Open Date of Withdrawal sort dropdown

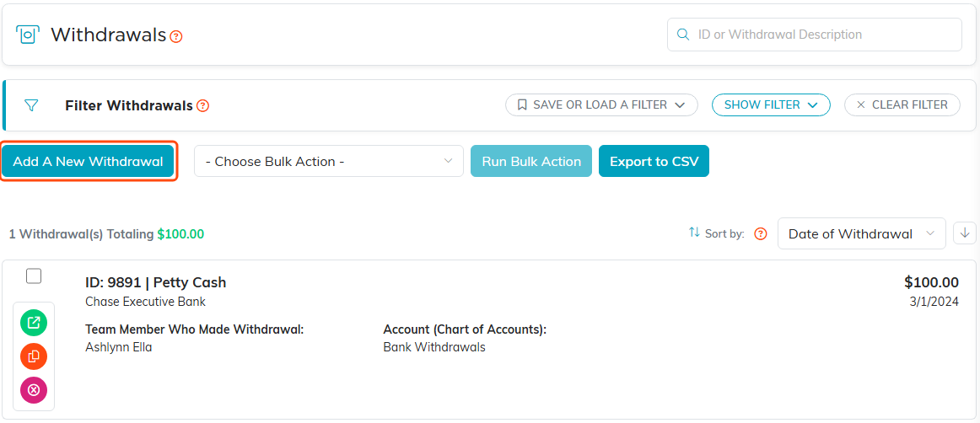pos(861,233)
